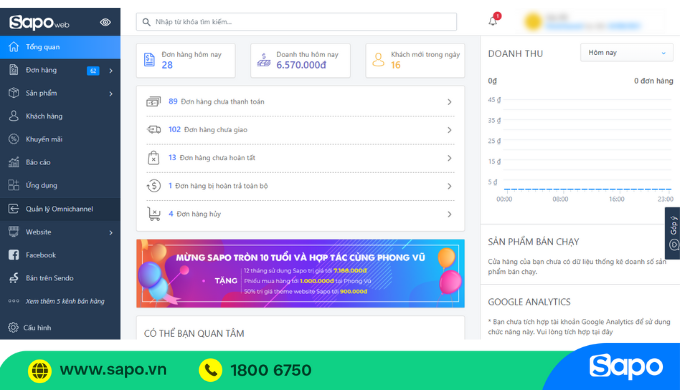Open the Facebook channel link

[x=41, y=255]
